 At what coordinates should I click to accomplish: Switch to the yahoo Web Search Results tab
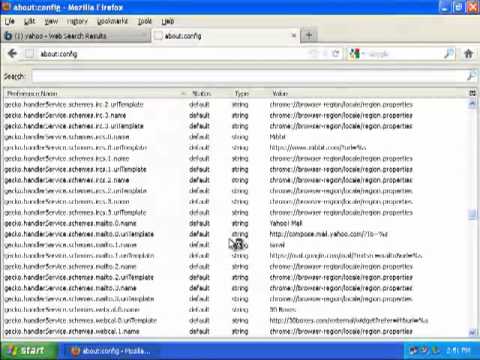point(76,36)
